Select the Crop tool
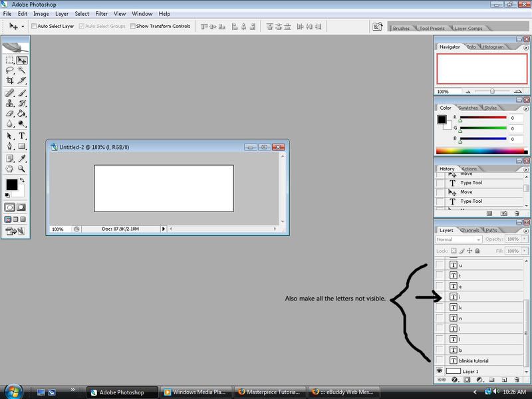The image size is (532, 399). coord(10,80)
